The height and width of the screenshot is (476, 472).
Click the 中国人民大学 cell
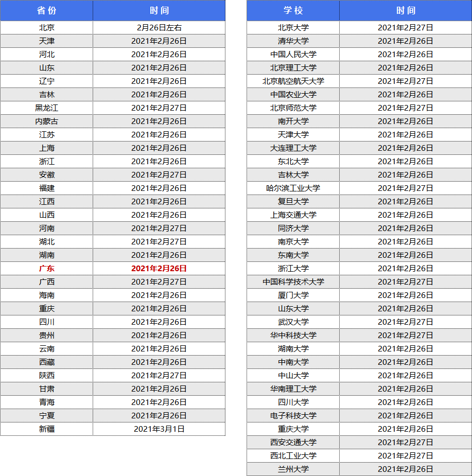click(x=293, y=55)
